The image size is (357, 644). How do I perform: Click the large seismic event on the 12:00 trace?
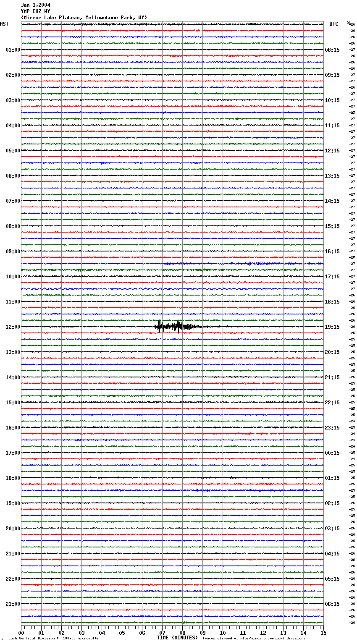click(178, 327)
